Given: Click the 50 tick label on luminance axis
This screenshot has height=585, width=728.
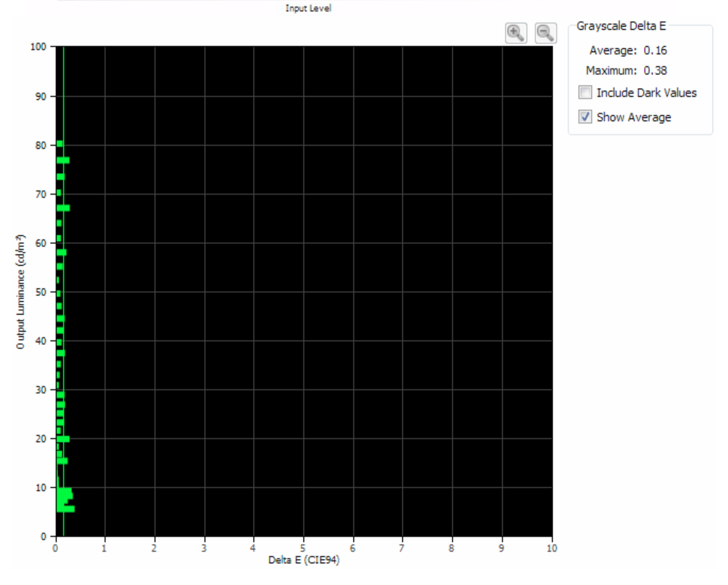Looking at the screenshot, I should pos(40,292).
